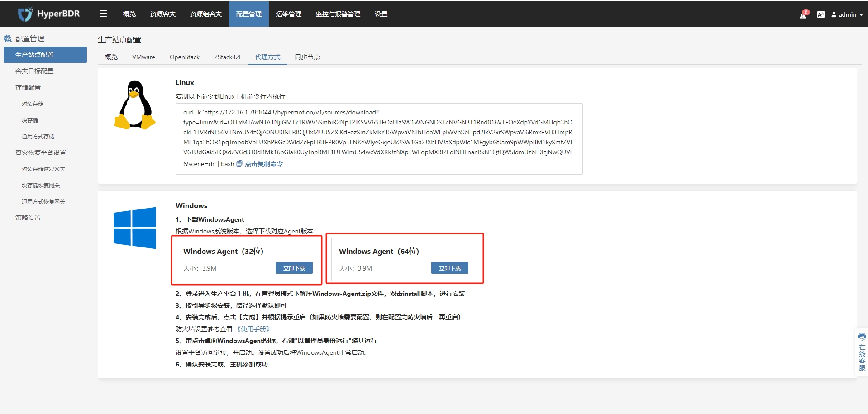Open 资源组容灾 in the top navigation
This screenshot has height=414, width=868.
click(206, 14)
